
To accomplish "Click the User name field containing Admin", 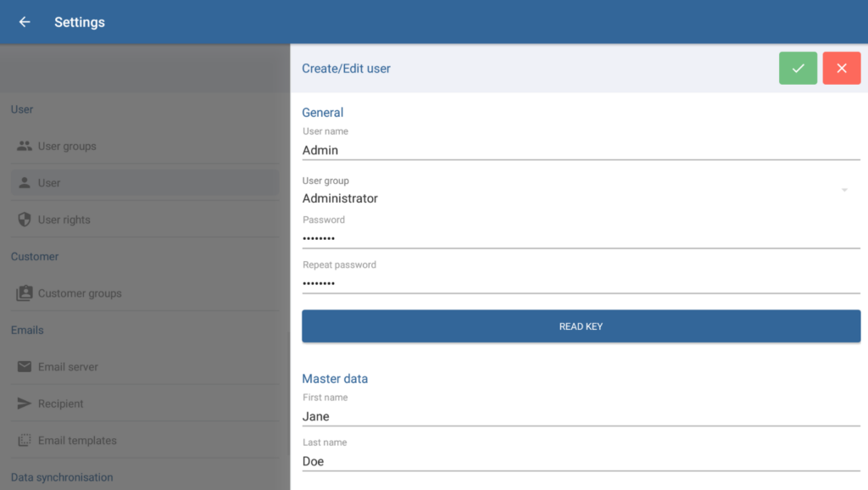I will [x=581, y=150].
